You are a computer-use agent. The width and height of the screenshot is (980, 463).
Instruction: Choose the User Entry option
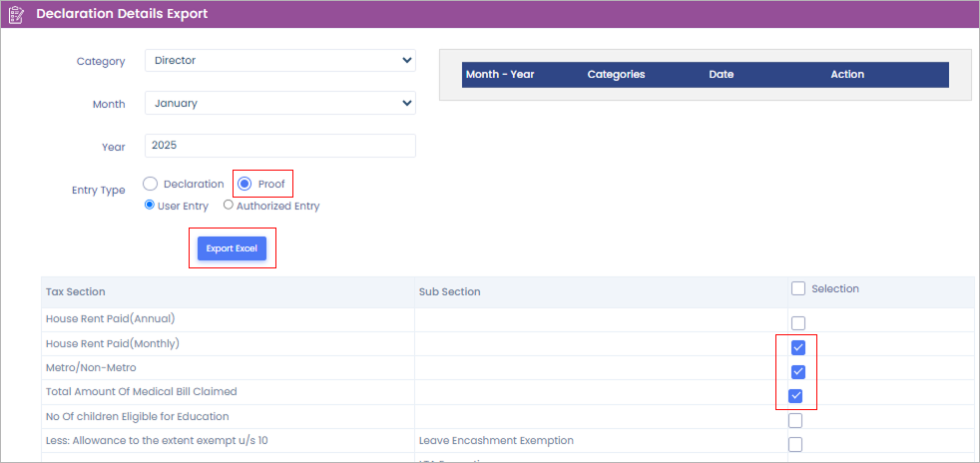pos(151,206)
